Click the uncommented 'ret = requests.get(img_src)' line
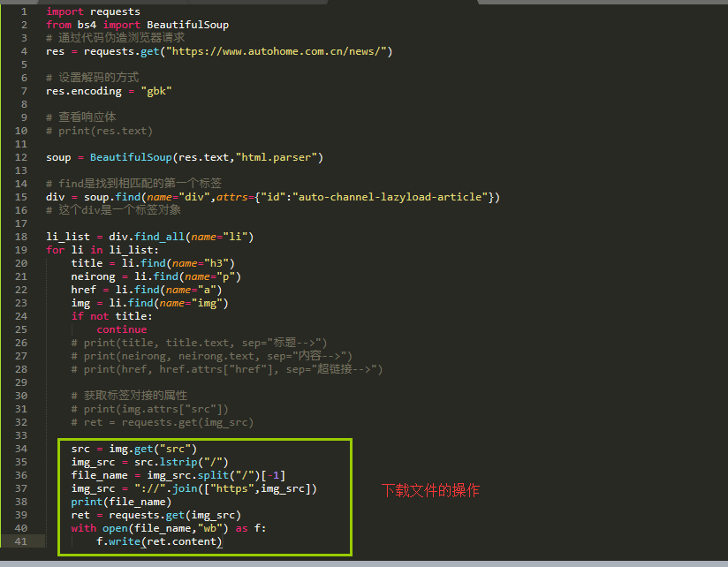The height and width of the screenshot is (567, 728). pyautogui.click(x=156, y=516)
